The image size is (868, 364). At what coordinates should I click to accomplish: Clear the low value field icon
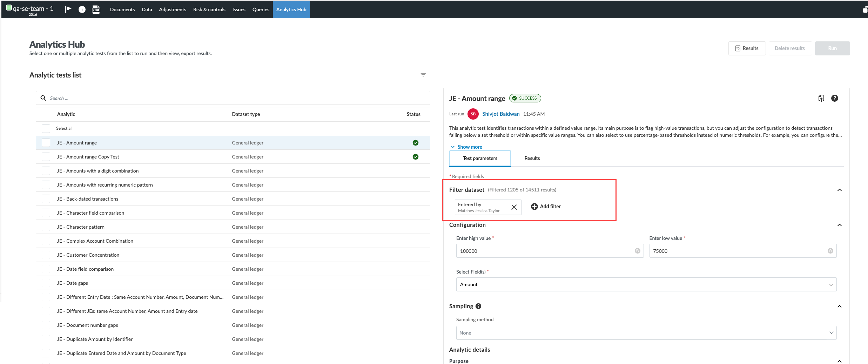click(x=830, y=251)
